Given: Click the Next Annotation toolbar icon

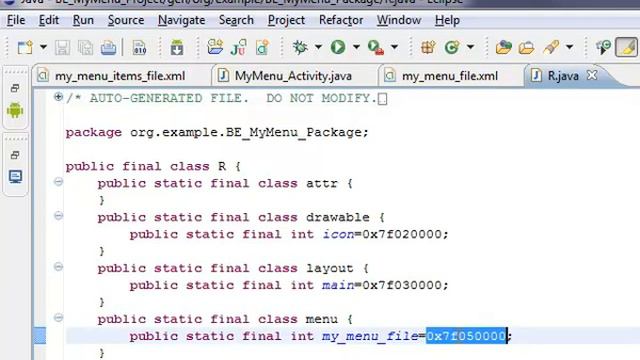Looking at the screenshot, I should coord(603,47).
